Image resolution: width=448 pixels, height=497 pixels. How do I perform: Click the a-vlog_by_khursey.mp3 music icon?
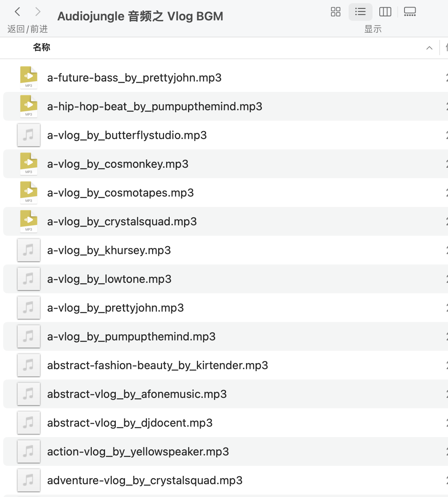[29, 250]
